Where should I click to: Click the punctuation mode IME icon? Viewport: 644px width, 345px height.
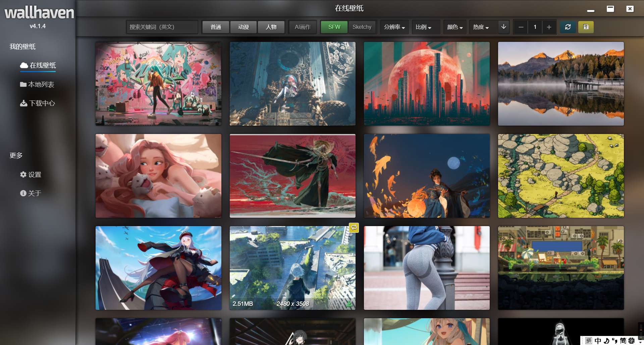614,341
